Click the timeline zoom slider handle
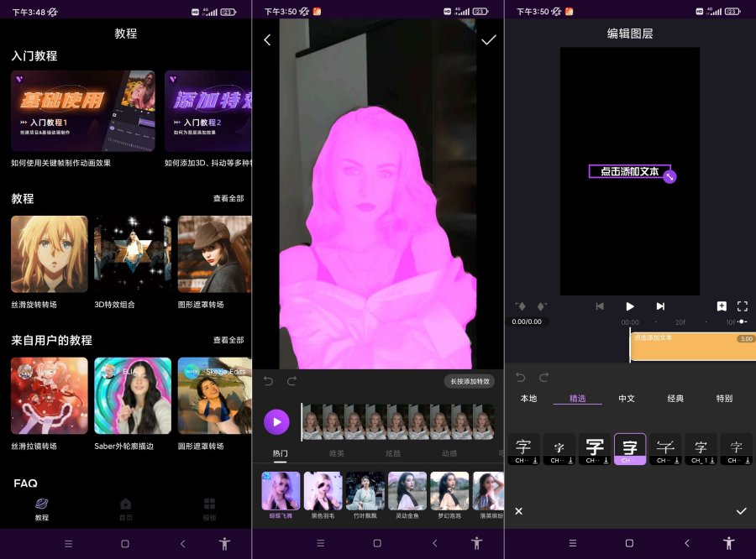Viewport: 756px width, 559px height. point(743,321)
